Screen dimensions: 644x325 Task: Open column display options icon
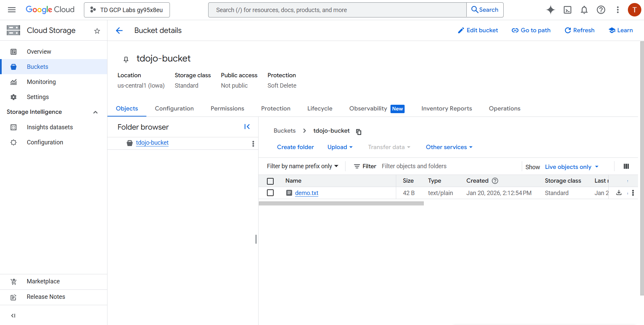[626, 167]
